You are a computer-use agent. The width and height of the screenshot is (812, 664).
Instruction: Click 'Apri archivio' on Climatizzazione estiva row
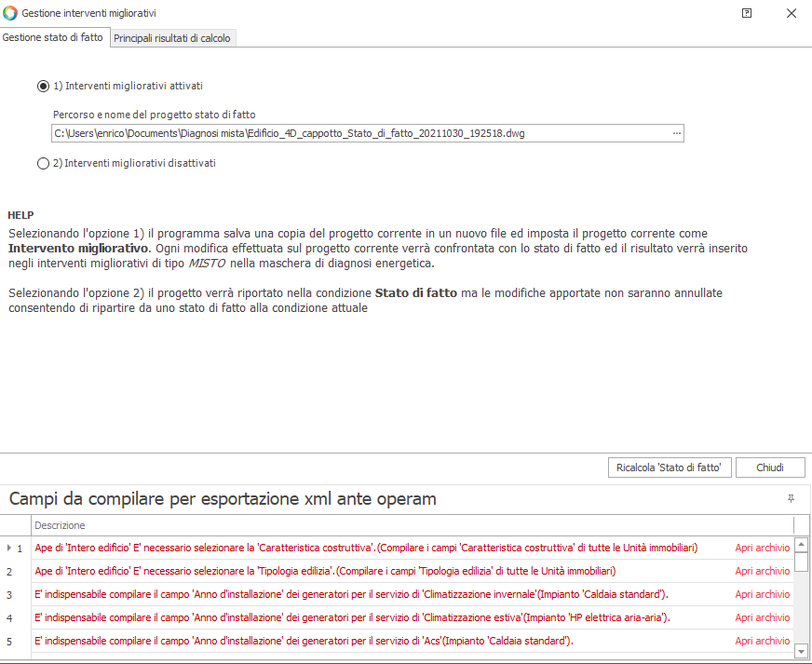click(762, 617)
